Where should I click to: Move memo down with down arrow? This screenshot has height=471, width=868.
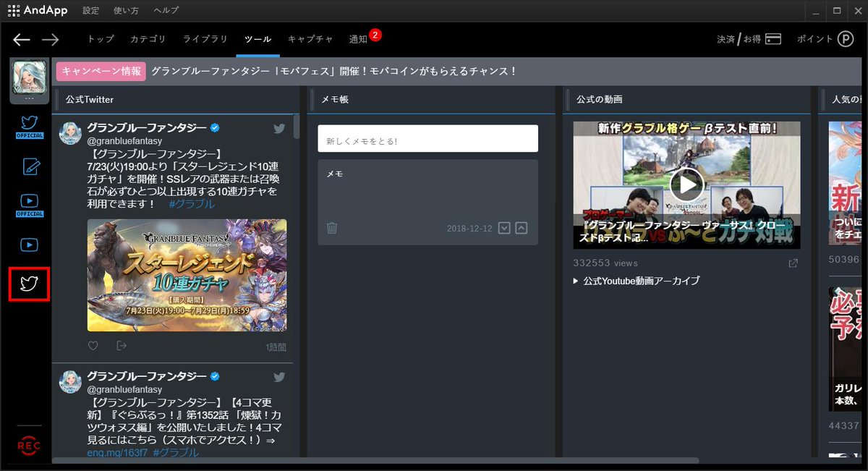(505, 228)
